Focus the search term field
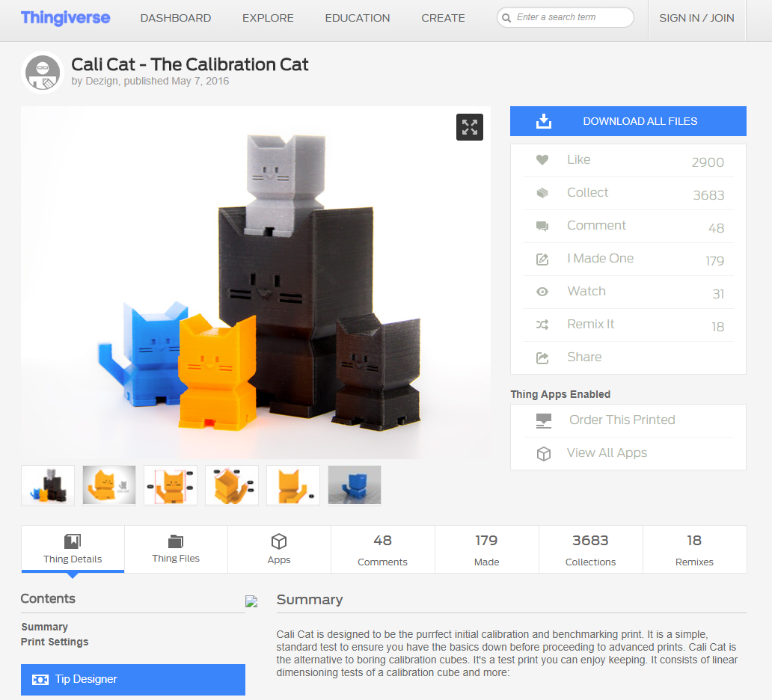Viewport: 772px width, 700px height. pos(566,17)
